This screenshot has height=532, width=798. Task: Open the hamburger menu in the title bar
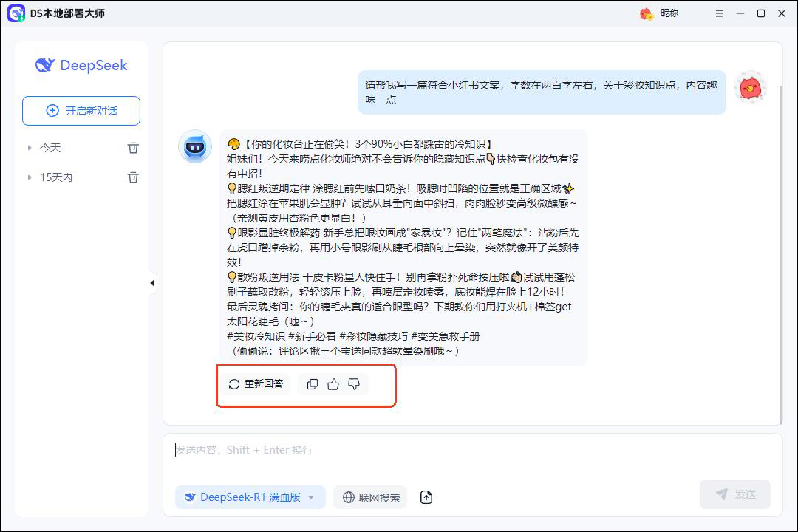point(719,13)
